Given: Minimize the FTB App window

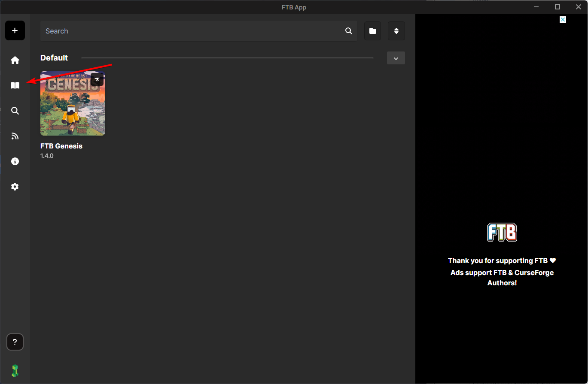Looking at the screenshot, I should coord(536,7).
